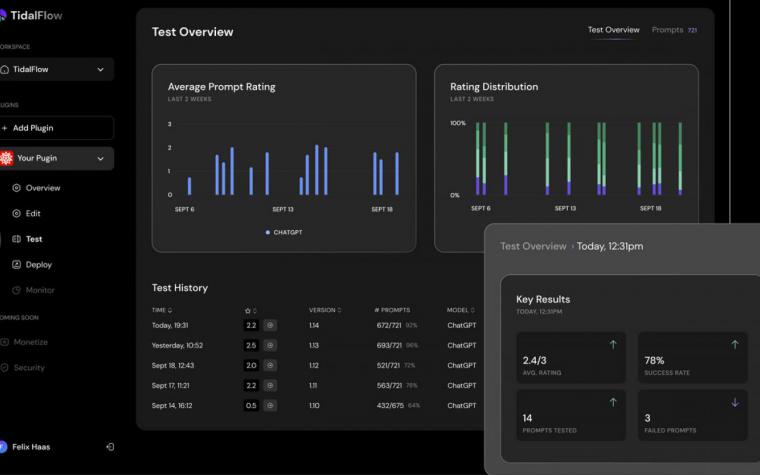Click the face icon in Sept 14, 16:12 row

pos(270,406)
